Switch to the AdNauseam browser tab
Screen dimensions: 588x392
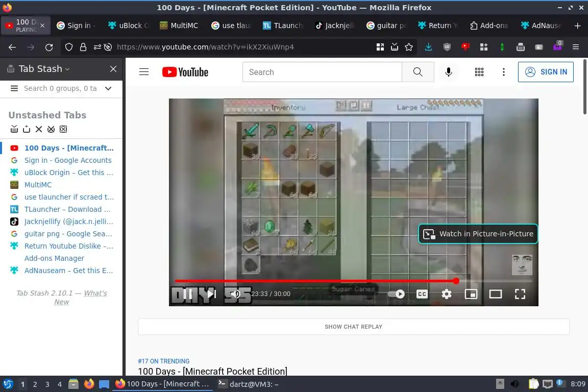tap(541, 26)
